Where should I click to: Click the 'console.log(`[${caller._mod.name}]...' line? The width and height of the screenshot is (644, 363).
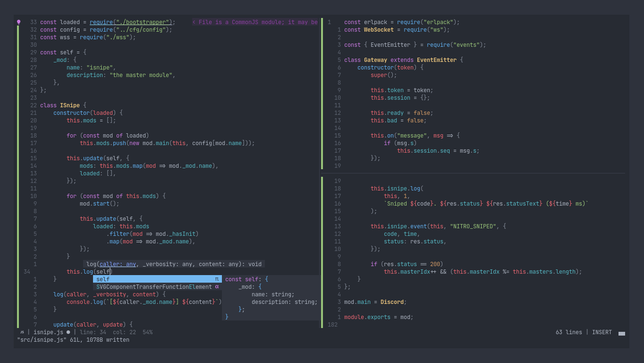pyautogui.click(x=144, y=302)
